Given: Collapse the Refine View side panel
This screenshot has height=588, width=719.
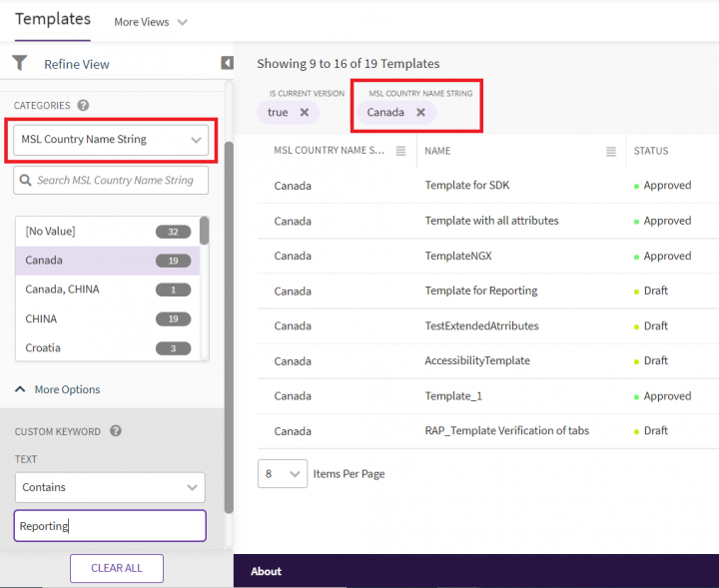Looking at the screenshot, I should point(227,63).
